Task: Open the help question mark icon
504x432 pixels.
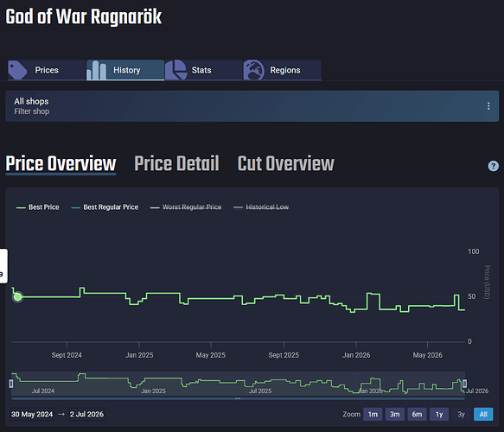Action: (493, 166)
